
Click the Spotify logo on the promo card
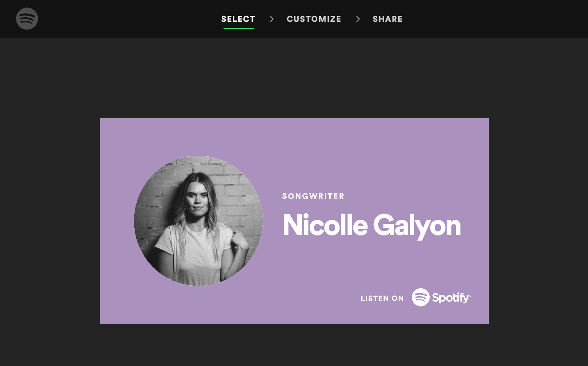point(441,298)
